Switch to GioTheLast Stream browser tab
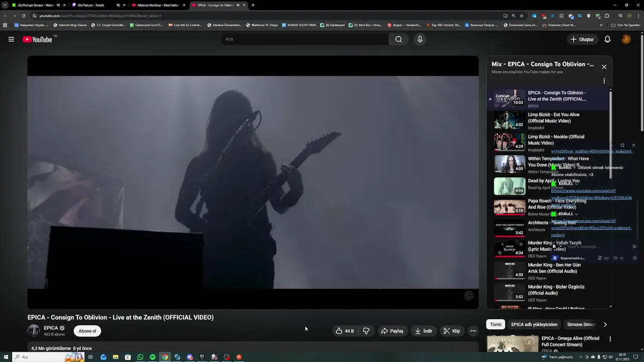 click(35, 5)
